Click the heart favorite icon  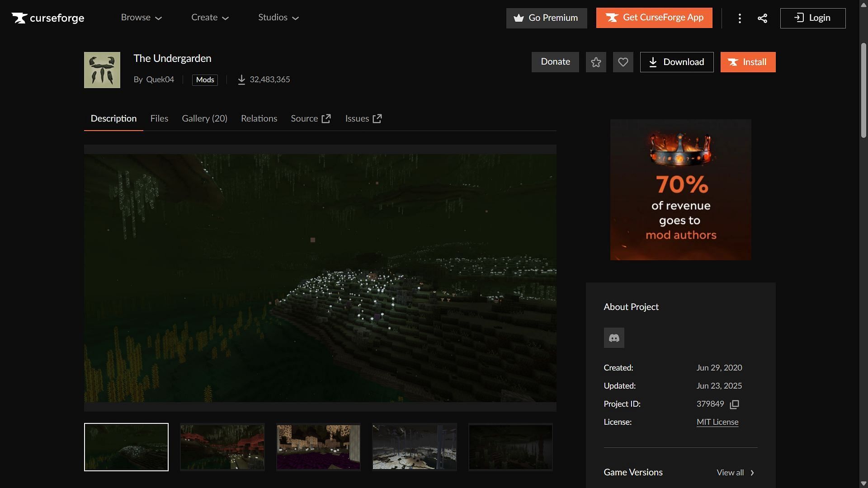(623, 62)
